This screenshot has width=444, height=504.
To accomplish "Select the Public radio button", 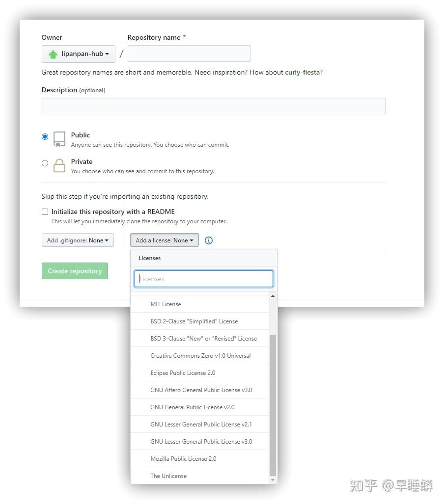I will 45,137.
